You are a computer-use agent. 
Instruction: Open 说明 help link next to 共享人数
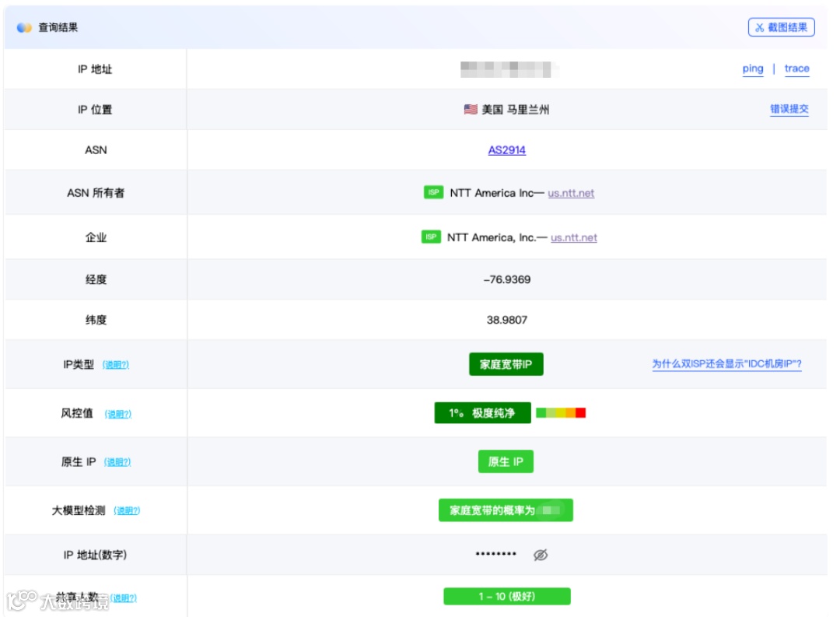124,598
